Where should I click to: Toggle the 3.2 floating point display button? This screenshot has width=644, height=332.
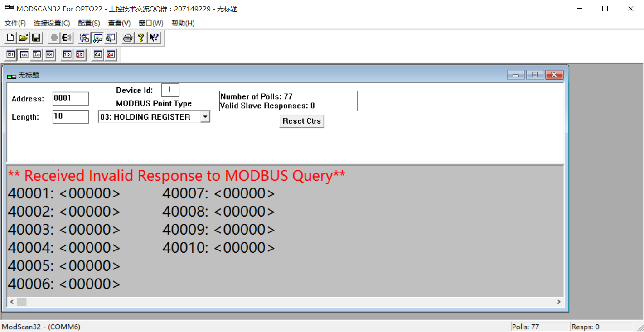(x=67, y=54)
